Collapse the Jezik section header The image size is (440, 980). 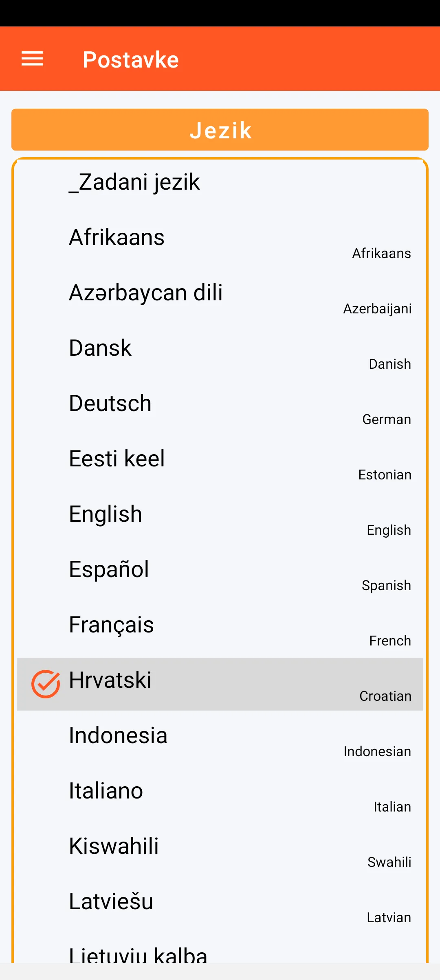pos(220,130)
